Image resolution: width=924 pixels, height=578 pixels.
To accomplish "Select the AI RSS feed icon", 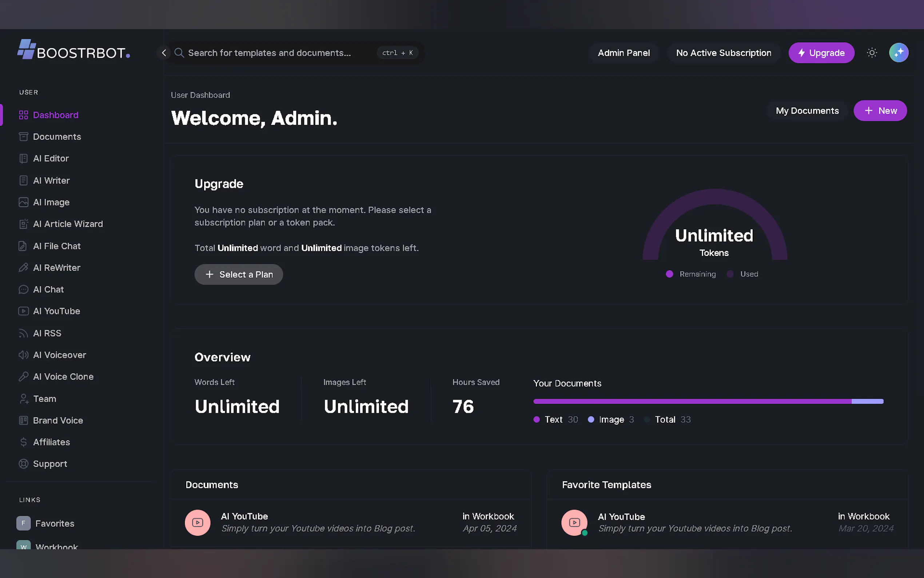I will pyautogui.click(x=23, y=333).
